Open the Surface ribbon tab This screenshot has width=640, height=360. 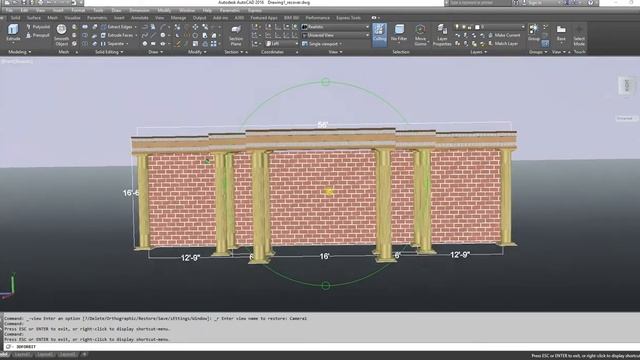[x=33, y=18]
